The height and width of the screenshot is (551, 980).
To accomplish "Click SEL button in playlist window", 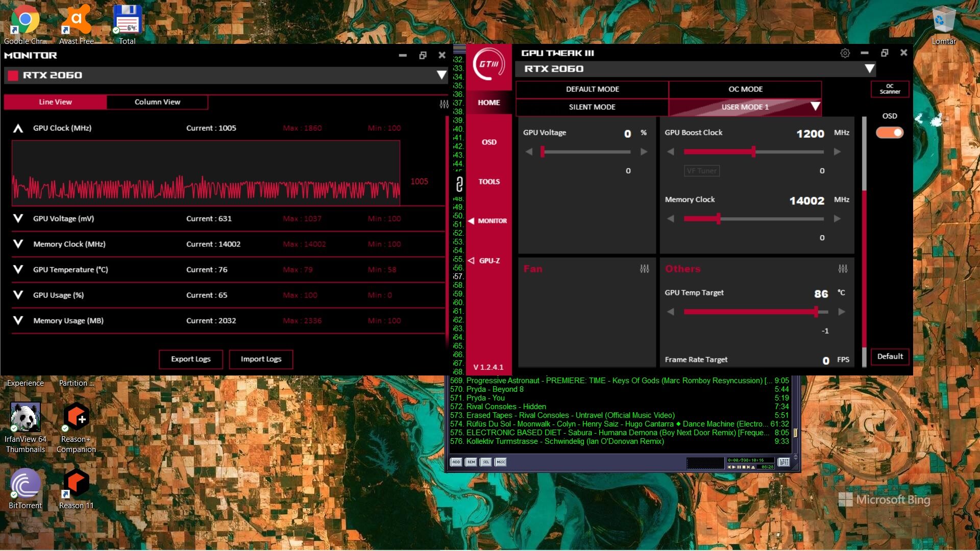I will click(x=485, y=462).
